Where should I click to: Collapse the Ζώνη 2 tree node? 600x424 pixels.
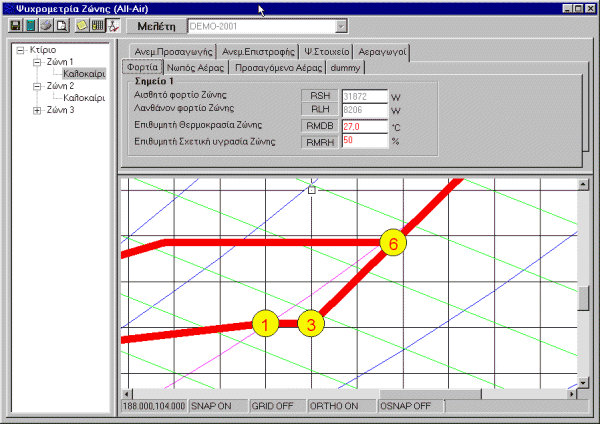click(38, 86)
